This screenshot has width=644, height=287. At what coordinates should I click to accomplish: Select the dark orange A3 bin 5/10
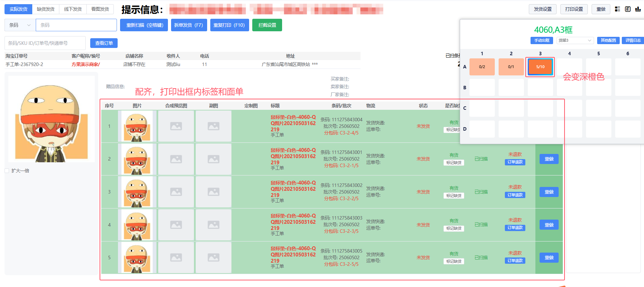[x=540, y=67]
